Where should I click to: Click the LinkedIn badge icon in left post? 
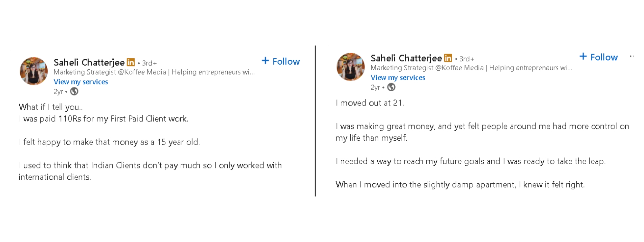click(131, 62)
